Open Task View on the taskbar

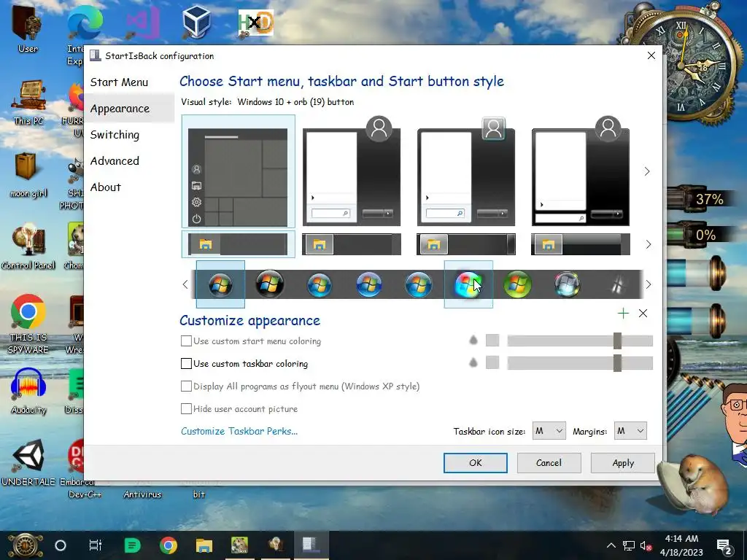tap(96, 545)
